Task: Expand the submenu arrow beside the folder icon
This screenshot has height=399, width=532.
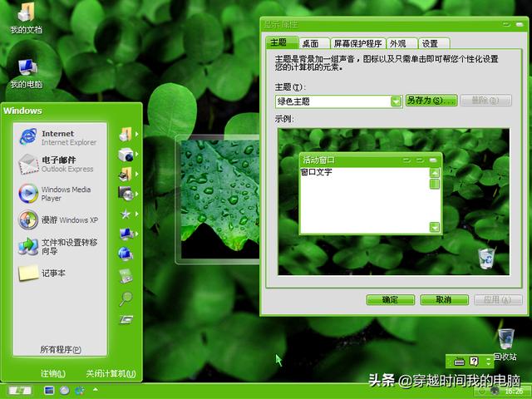Action: tap(136, 135)
